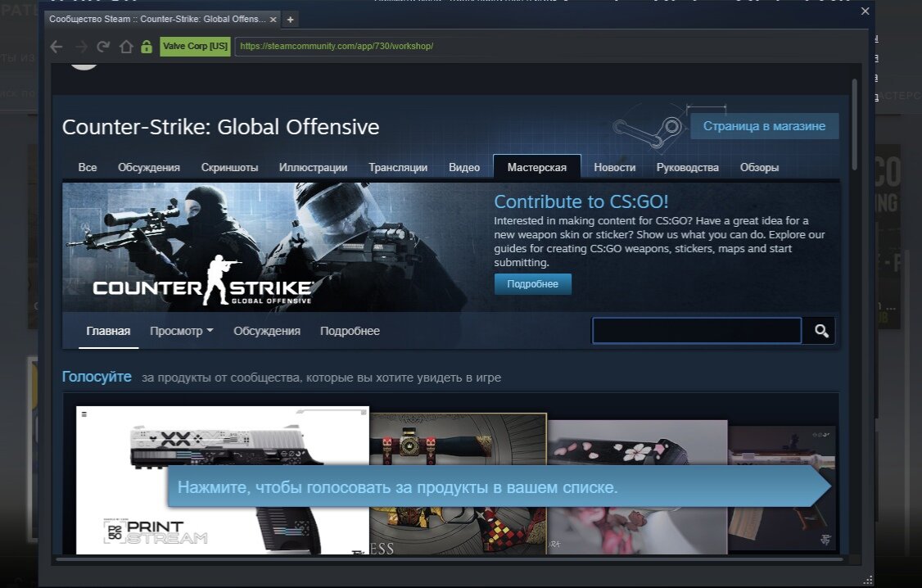Click the Counter-Strike: Global Offensive title
922x588 pixels.
pyautogui.click(x=220, y=127)
